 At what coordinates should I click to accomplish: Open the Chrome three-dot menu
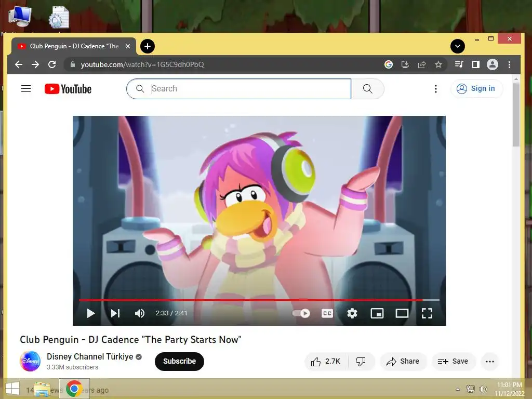509,64
